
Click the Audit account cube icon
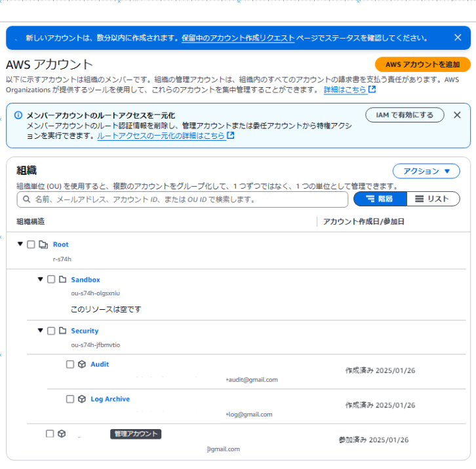pyautogui.click(x=82, y=364)
